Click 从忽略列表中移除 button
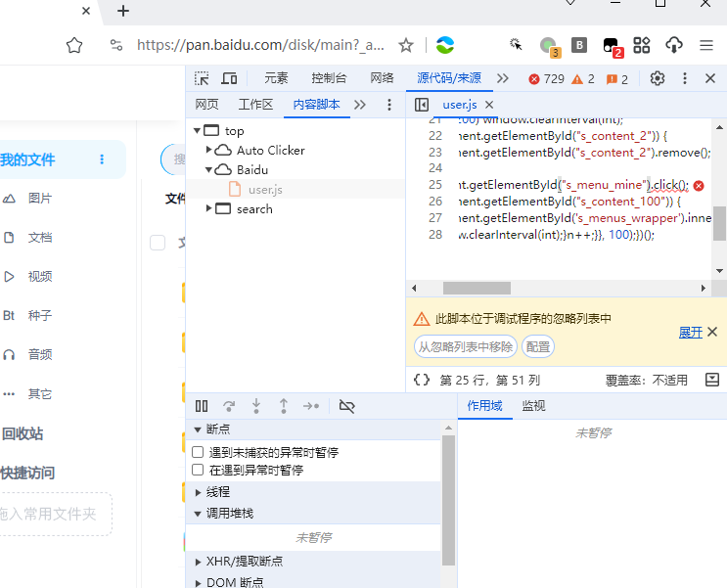This screenshot has height=588, width=727. tap(466, 347)
